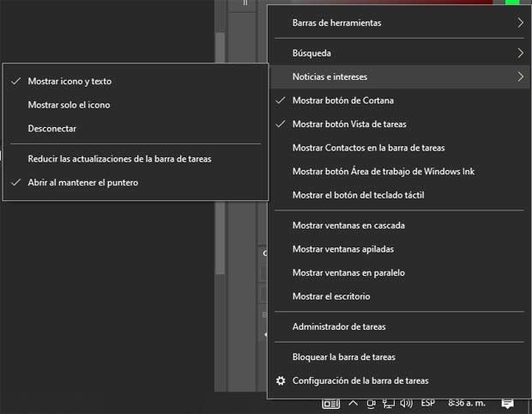Enable Mostrar el botón del teclado táctil
Image resolution: width=532 pixels, height=414 pixels.
pyautogui.click(x=399, y=195)
